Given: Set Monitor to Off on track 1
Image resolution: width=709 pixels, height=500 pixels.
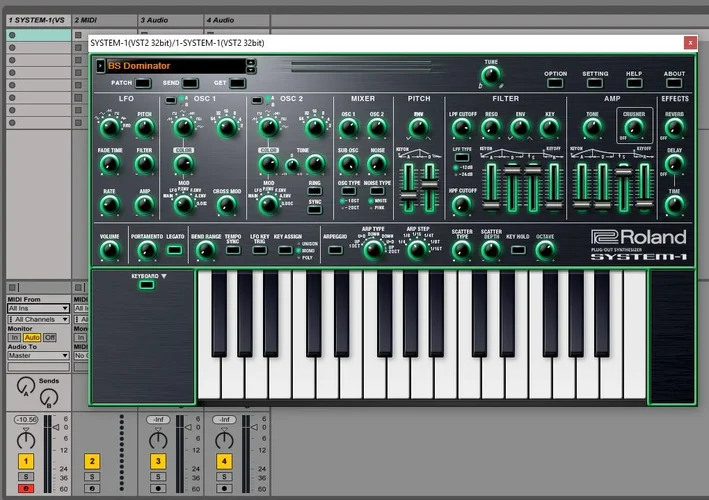Looking at the screenshot, I should 50,337.
